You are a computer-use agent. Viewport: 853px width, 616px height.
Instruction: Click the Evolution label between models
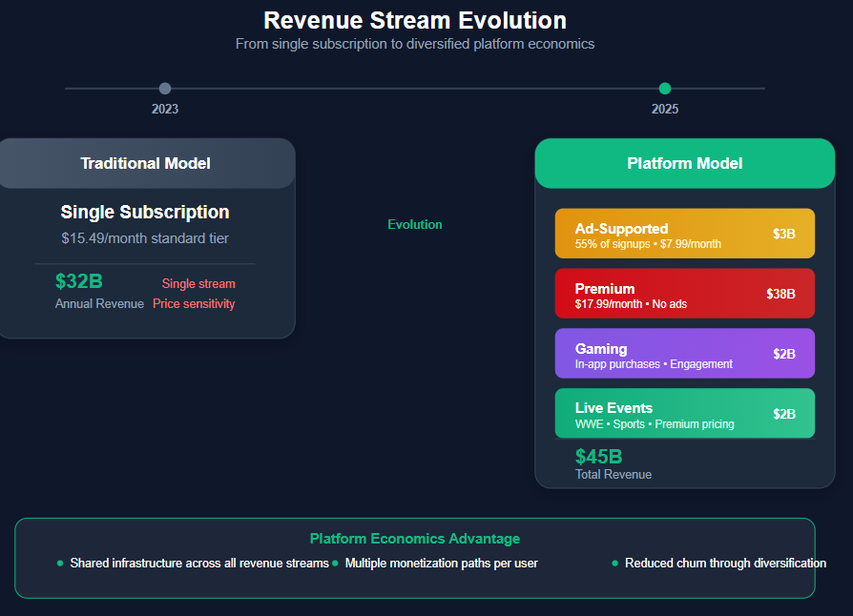414,224
